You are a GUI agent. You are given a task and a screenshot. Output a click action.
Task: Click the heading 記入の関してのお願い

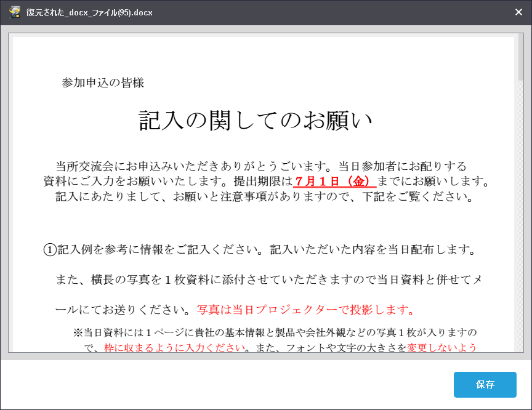pyautogui.click(x=256, y=121)
